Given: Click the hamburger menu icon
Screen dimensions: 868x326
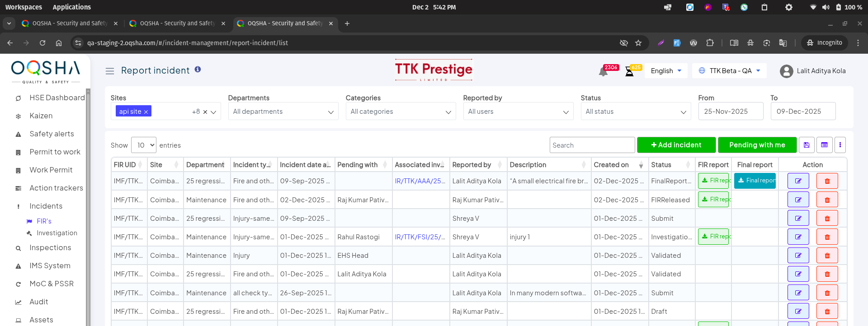Looking at the screenshot, I should tap(109, 71).
